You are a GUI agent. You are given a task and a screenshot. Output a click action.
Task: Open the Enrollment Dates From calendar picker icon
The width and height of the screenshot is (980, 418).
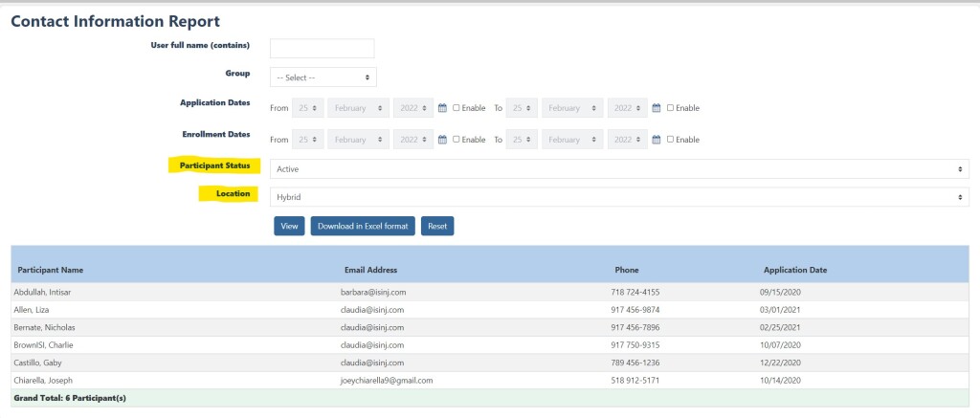[x=442, y=140]
